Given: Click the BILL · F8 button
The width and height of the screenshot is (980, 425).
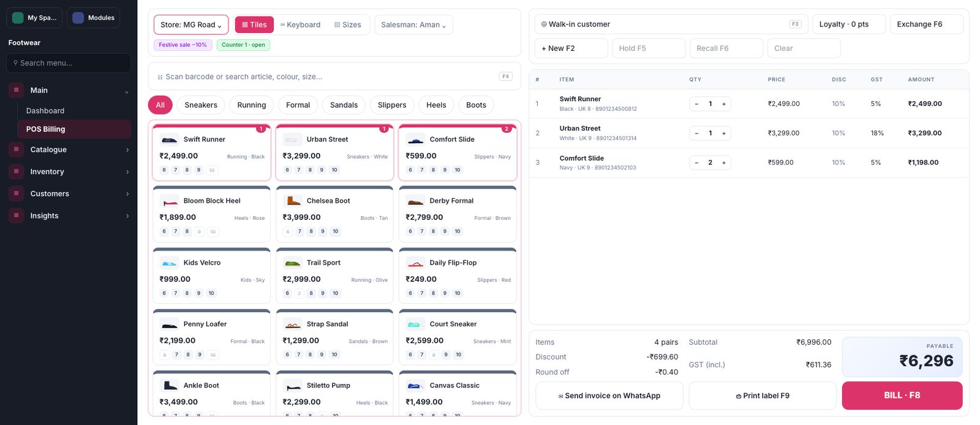Looking at the screenshot, I should click(902, 396).
